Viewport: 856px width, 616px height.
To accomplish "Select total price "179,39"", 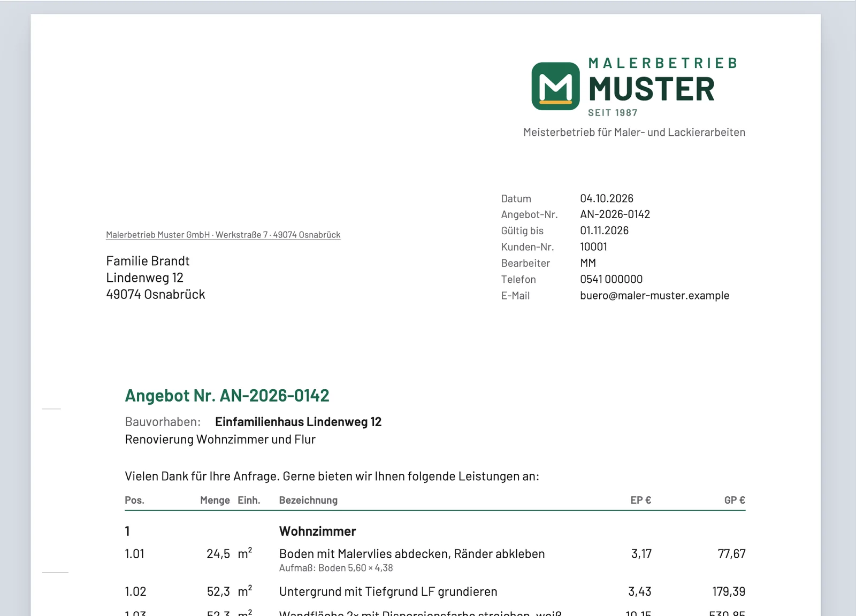I will click(729, 591).
